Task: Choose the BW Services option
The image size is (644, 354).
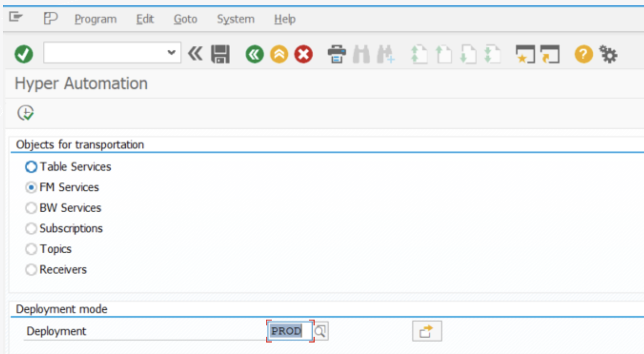Action: pos(31,208)
